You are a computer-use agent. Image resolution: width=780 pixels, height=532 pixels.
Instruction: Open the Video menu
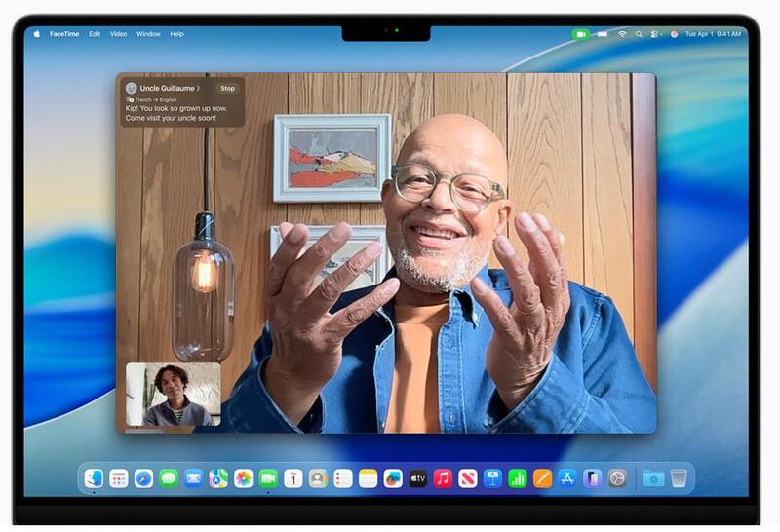click(118, 34)
